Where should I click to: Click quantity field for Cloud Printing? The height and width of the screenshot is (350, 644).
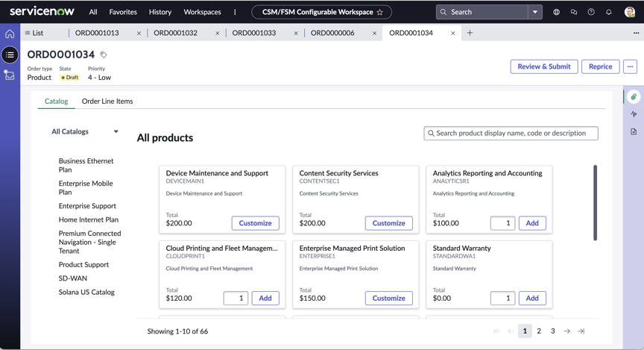(x=236, y=299)
